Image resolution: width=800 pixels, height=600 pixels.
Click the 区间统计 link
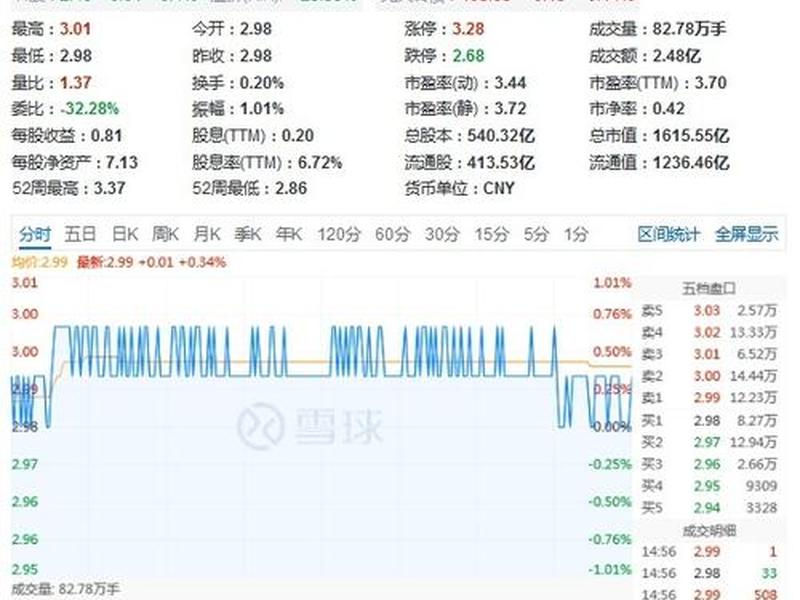[668, 234]
